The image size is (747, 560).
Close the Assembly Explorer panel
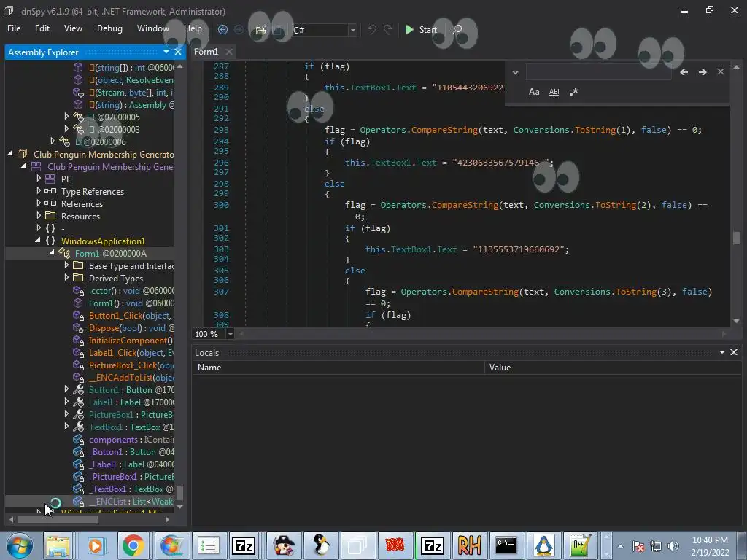pyautogui.click(x=178, y=52)
